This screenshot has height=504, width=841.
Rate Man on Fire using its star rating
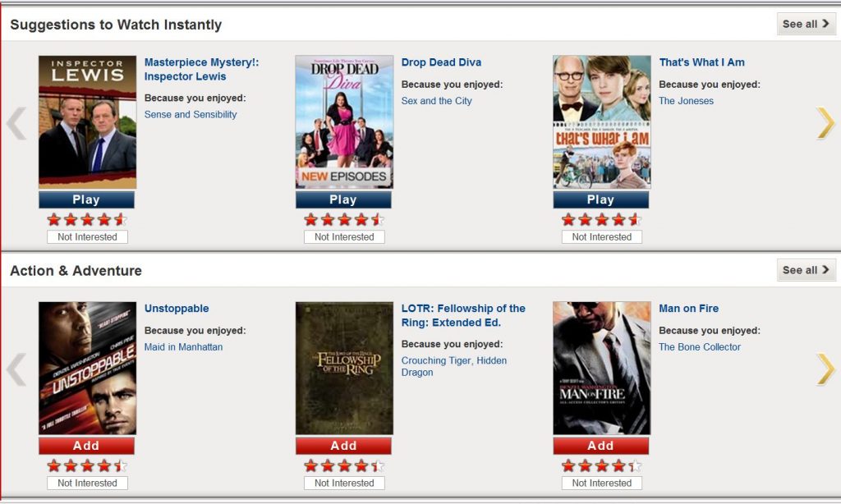click(x=601, y=465)
